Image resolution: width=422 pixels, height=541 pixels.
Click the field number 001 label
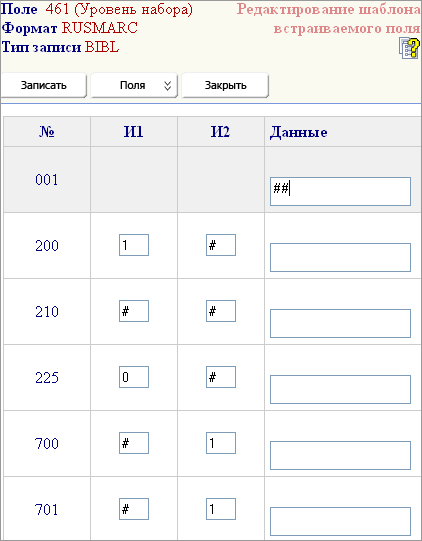pos(47,180)
